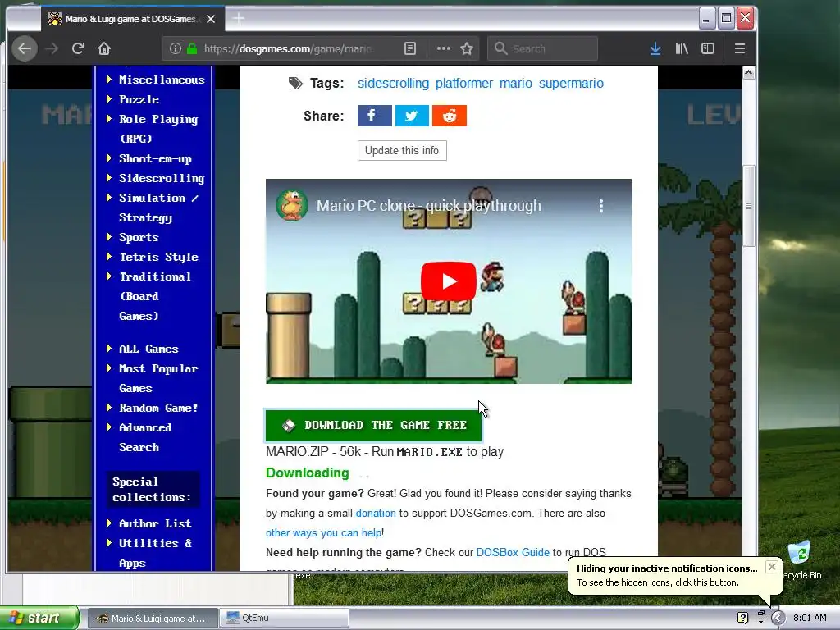The image size is (840, 630).
Task: Open the Firefox hamburger menu
Action: pos(740,48)
